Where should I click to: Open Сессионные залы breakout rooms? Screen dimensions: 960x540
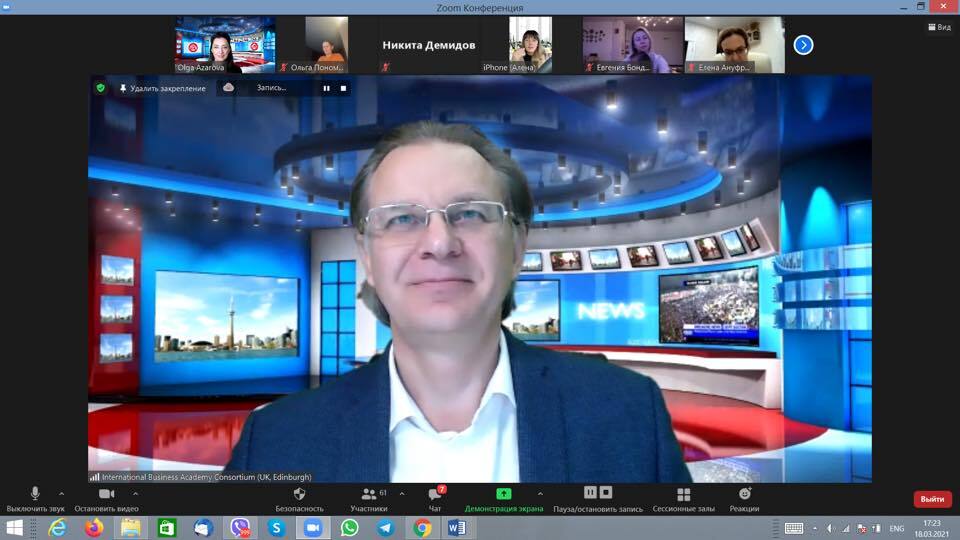coord(683,494)
